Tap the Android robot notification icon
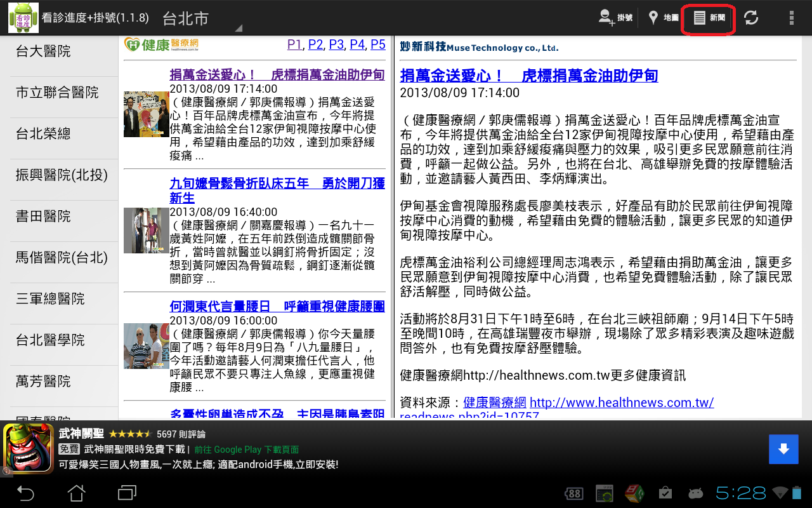The image size is (812, 508). click(x=696, y=493)
